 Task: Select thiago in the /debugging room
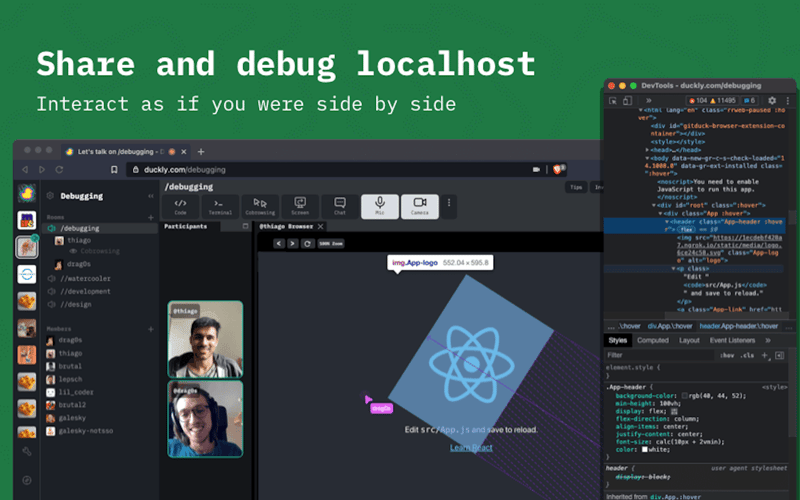(x=79, y=240)
